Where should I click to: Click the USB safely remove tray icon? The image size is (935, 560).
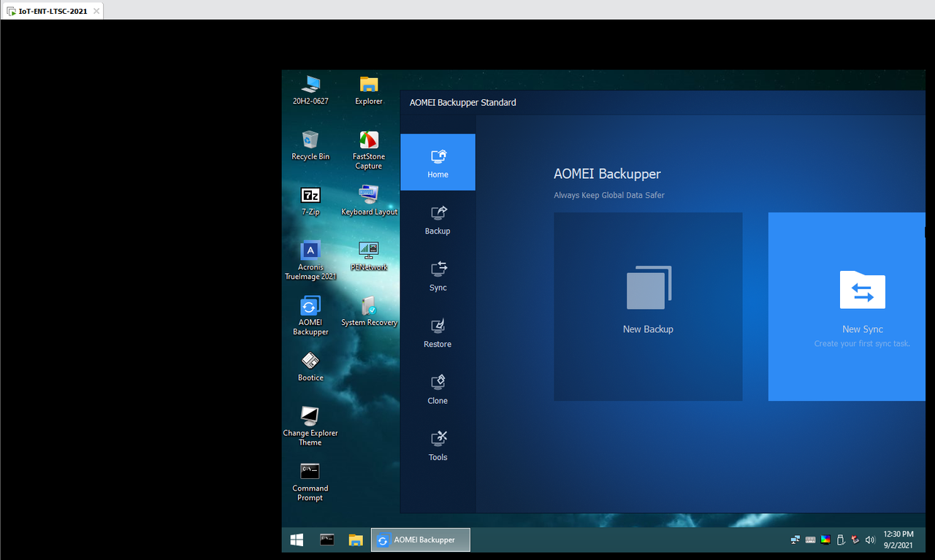840,540
